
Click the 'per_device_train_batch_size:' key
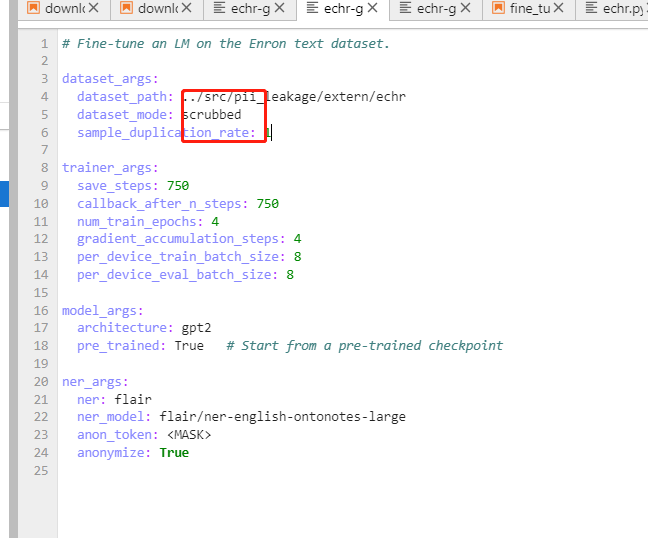181,257
